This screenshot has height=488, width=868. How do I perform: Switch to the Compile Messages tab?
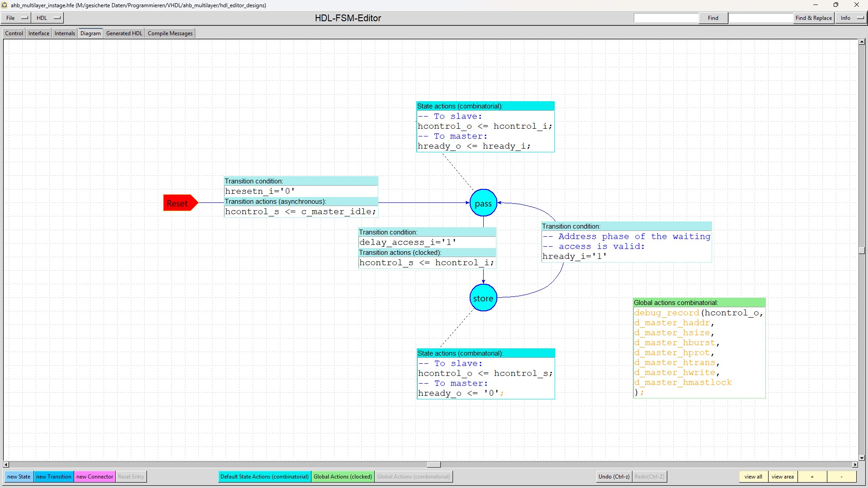click(x=170, y=33)
